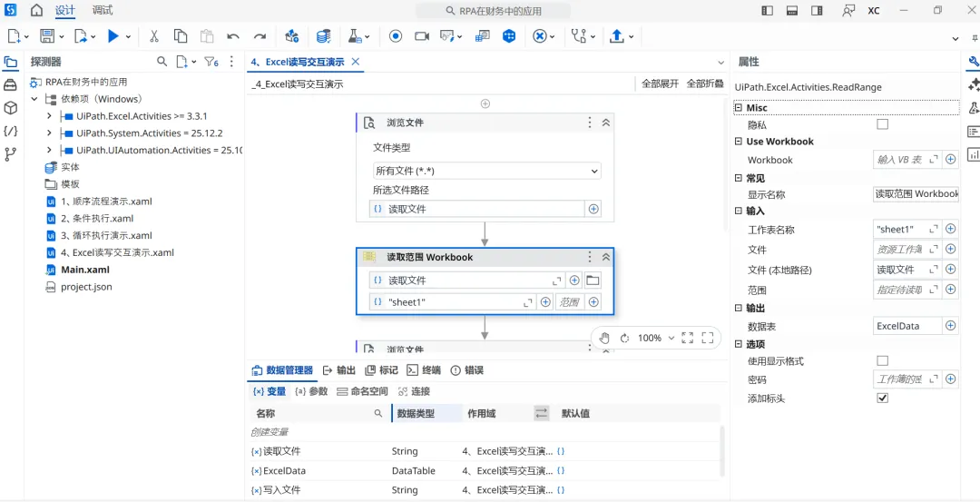This screenshot has width=980, height=502.
Task: Click the RPA在财务中的应用 search box
Action: pyautogui.click(x=493, y=11)
